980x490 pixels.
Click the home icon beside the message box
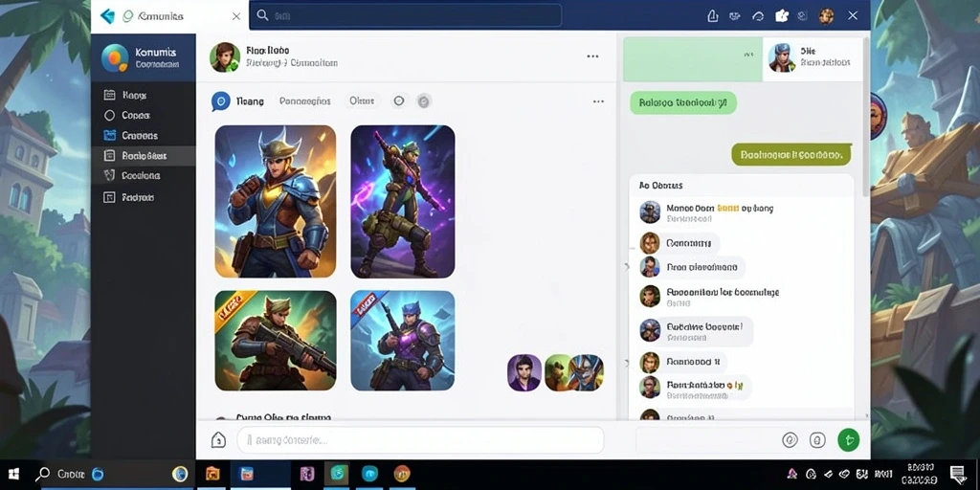(218, 440)
